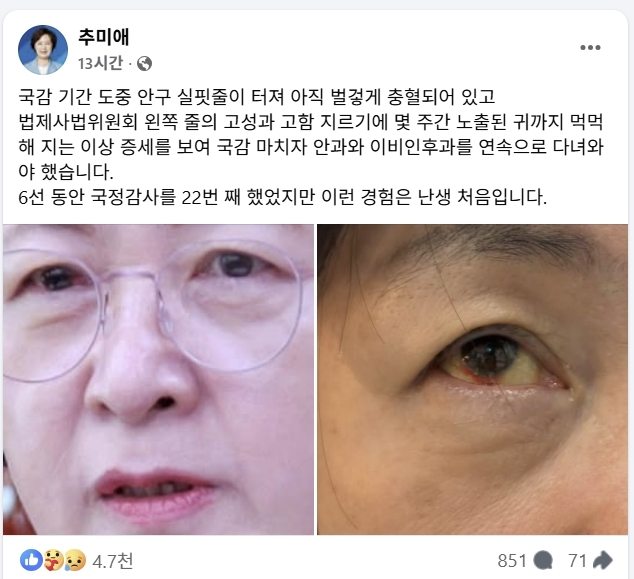Click the 추미애 profile picture avatar
634x579 pixels.
[x=43, y=50]
